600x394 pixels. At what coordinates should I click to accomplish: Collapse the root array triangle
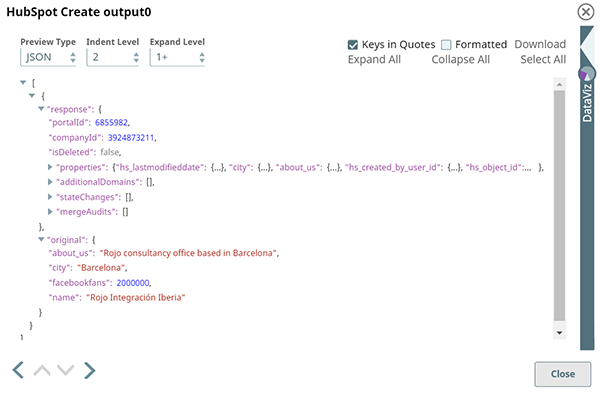click(23, 82)
